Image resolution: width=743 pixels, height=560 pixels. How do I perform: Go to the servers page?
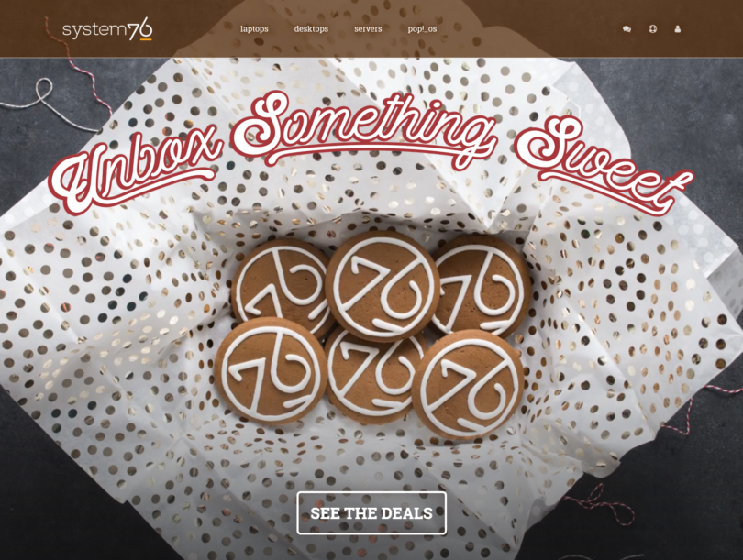click(368, 29)
